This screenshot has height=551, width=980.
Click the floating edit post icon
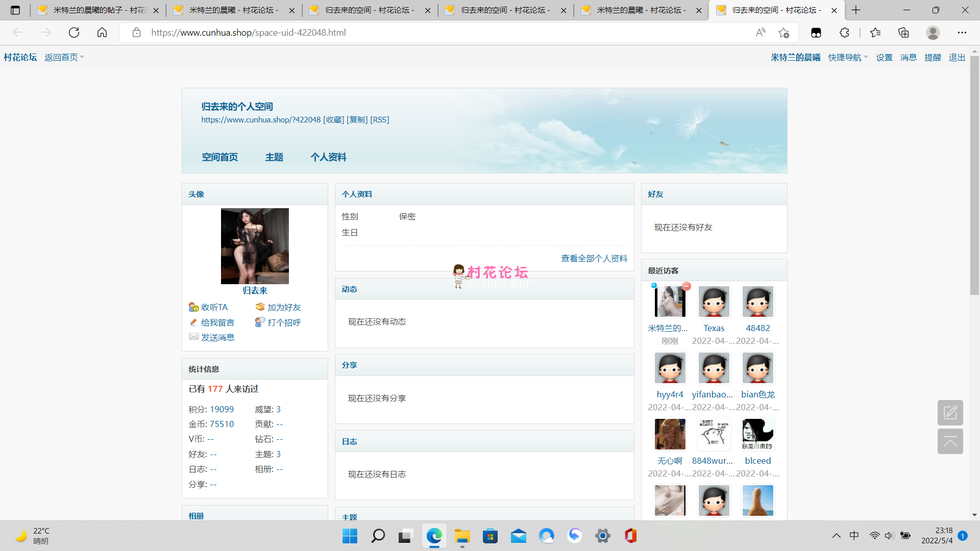tap(950, 413)
